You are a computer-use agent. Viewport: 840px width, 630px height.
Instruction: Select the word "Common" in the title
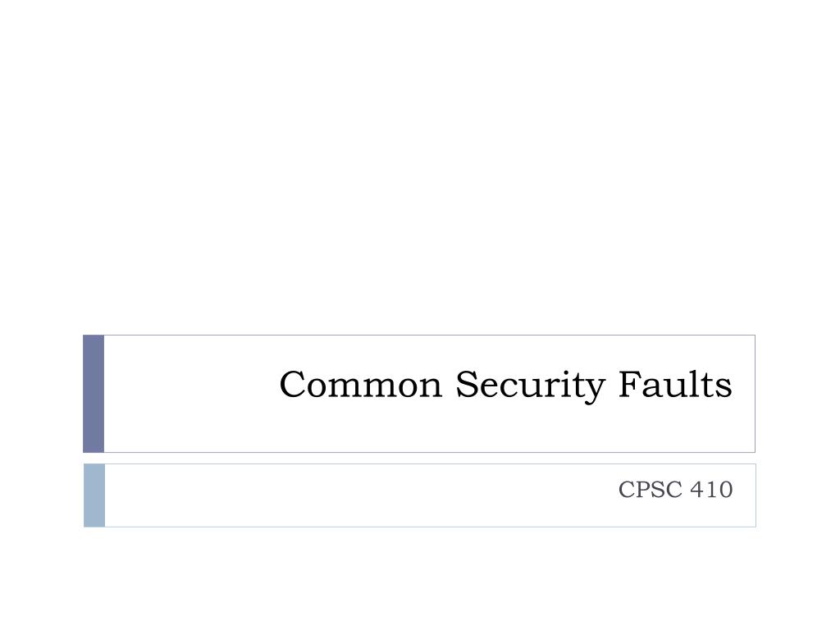pos(361,384)
